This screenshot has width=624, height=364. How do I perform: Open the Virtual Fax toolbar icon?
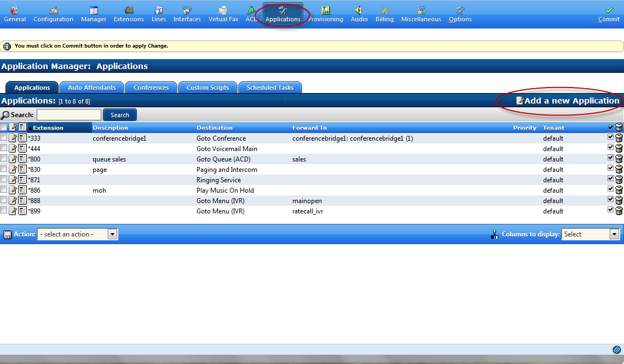pos(223,10)
